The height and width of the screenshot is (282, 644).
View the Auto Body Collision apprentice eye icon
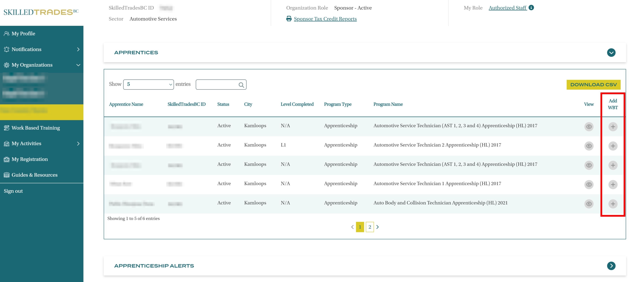coord(589,204)
